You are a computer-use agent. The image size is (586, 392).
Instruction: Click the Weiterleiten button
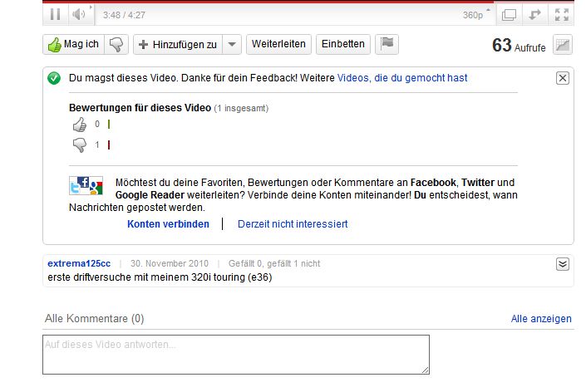(278, 44)
